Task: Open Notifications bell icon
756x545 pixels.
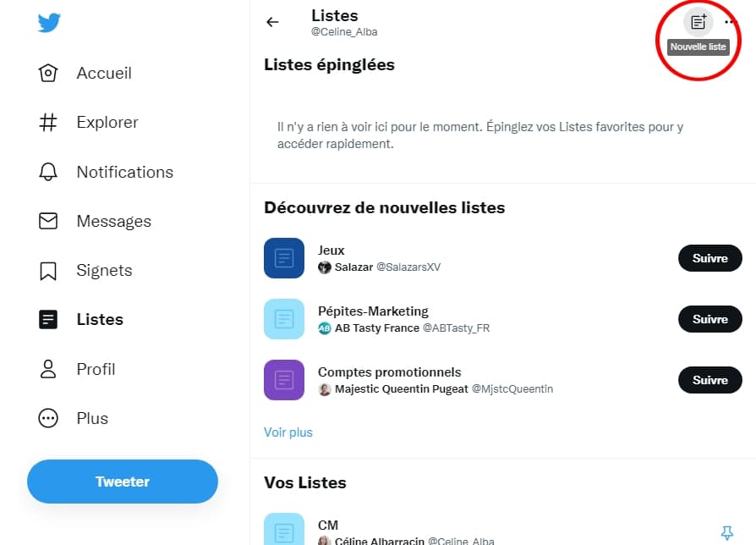Action: coord(48,172)
